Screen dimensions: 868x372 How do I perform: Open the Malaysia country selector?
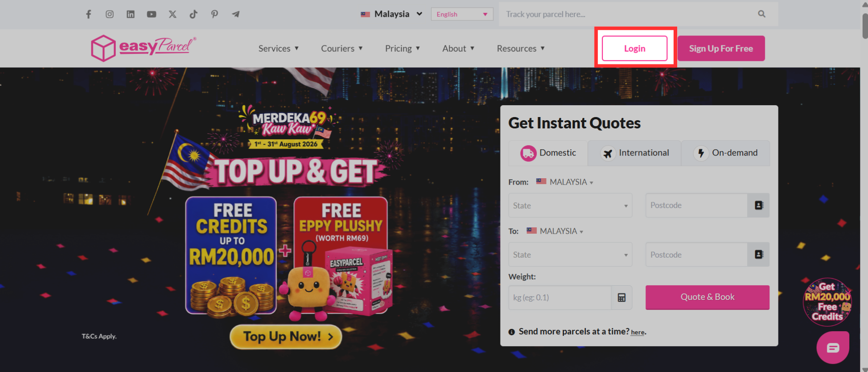[392, 14]
